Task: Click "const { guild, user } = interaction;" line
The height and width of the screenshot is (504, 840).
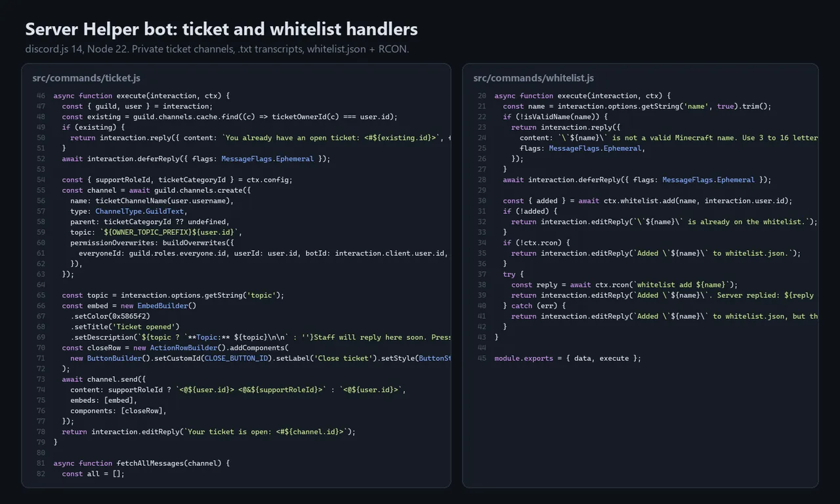Action: pyautogui.click(x=137, y=106)
